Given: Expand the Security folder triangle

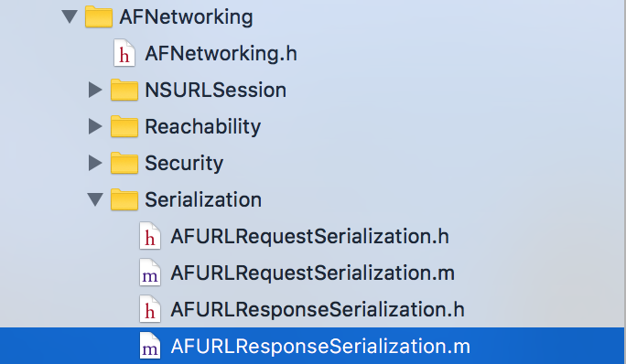Looking at the screenshot, I should pos(95,163).
